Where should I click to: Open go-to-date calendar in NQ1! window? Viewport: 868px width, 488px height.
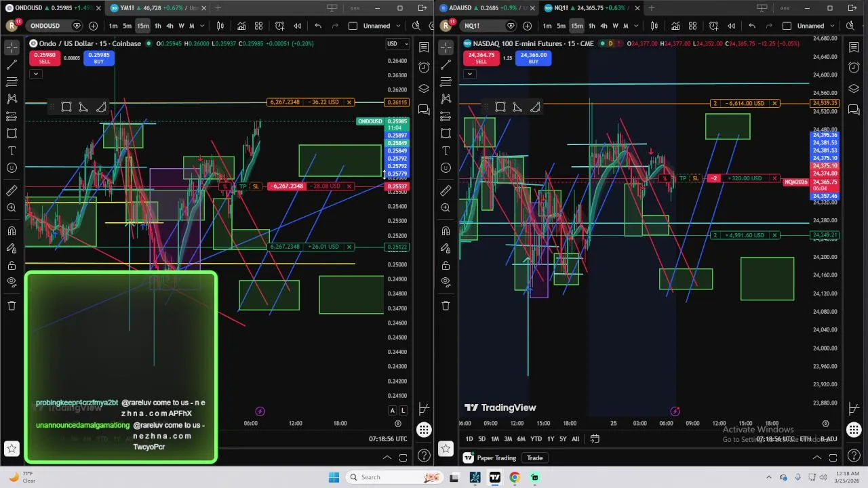[x=595, y=439]
